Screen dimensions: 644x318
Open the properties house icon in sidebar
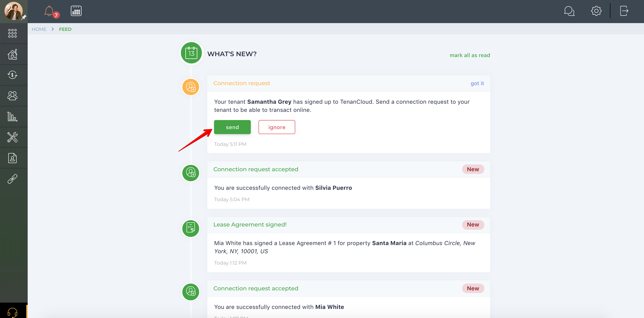click(12, 54)
